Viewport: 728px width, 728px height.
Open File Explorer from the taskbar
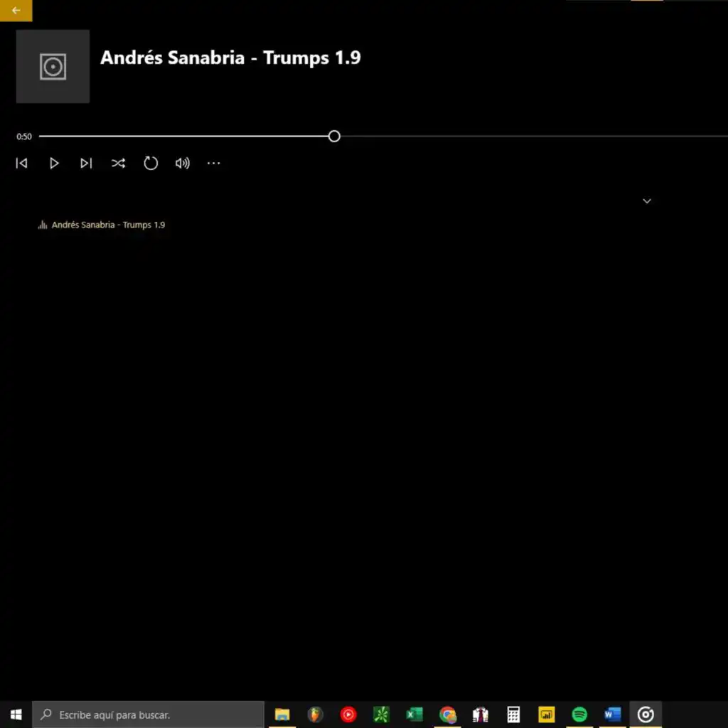(x=282, y=714)
